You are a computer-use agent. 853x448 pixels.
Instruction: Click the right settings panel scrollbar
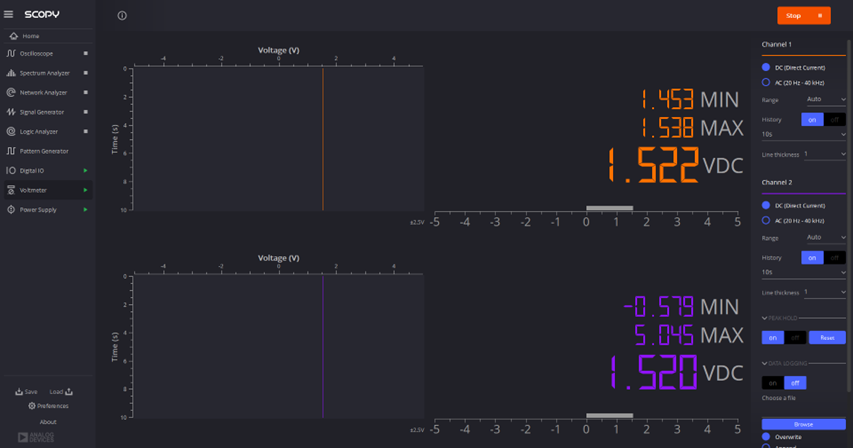pos(849,215)
